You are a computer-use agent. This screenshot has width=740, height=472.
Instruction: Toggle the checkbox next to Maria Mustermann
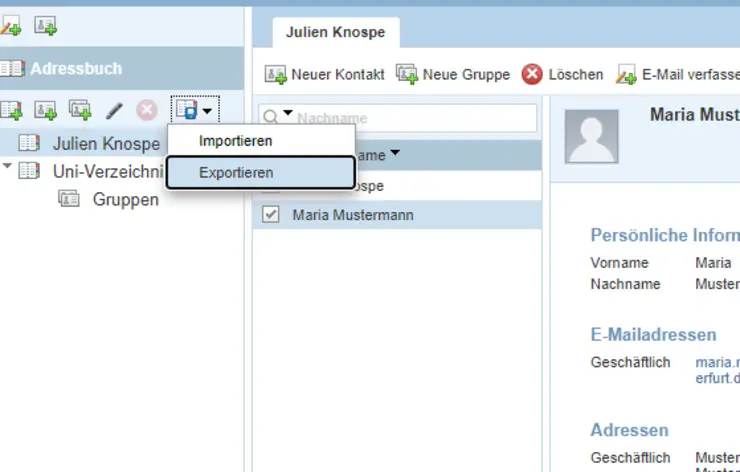[x=270, y=215]
